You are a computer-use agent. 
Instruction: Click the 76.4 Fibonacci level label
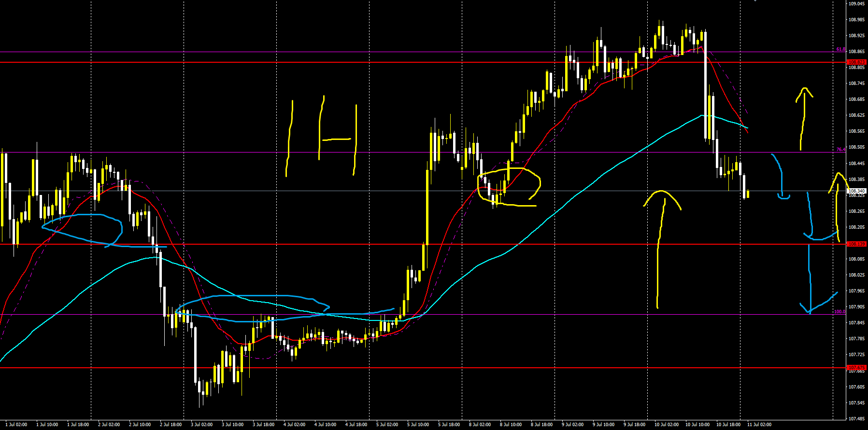pos(841,150)
